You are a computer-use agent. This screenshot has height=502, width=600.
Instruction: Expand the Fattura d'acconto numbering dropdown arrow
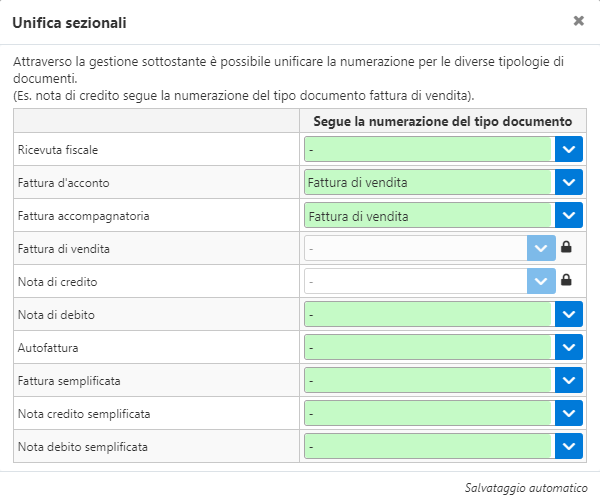(x=569, y=182)
